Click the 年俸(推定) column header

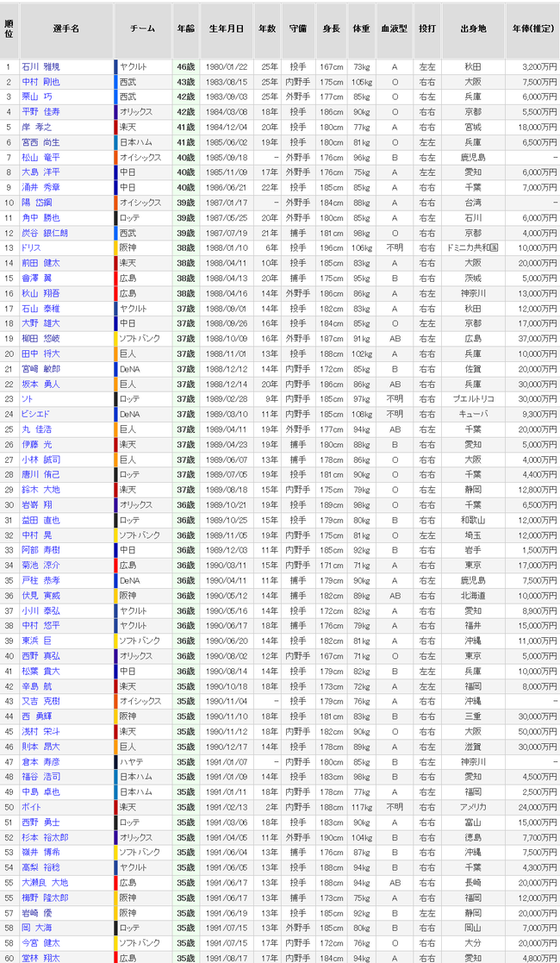coord(534,28)
